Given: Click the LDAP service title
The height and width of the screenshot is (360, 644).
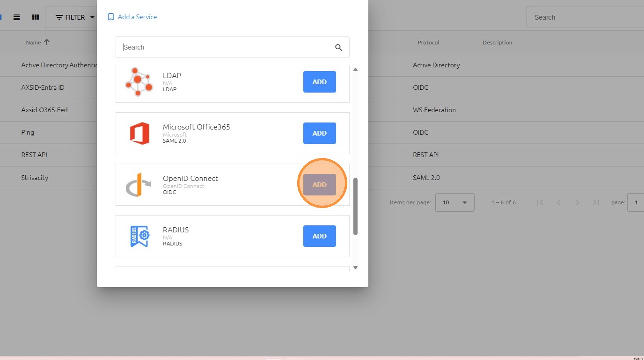Looking at the screenshot, I should pyautogui.click(x=172, y=75).
